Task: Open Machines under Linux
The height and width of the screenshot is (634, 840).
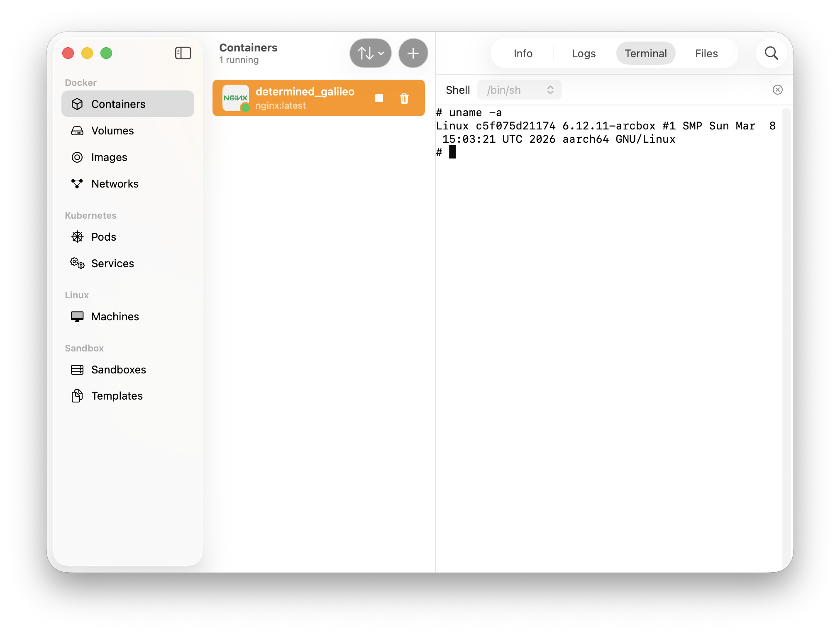Action: point(115,316)
